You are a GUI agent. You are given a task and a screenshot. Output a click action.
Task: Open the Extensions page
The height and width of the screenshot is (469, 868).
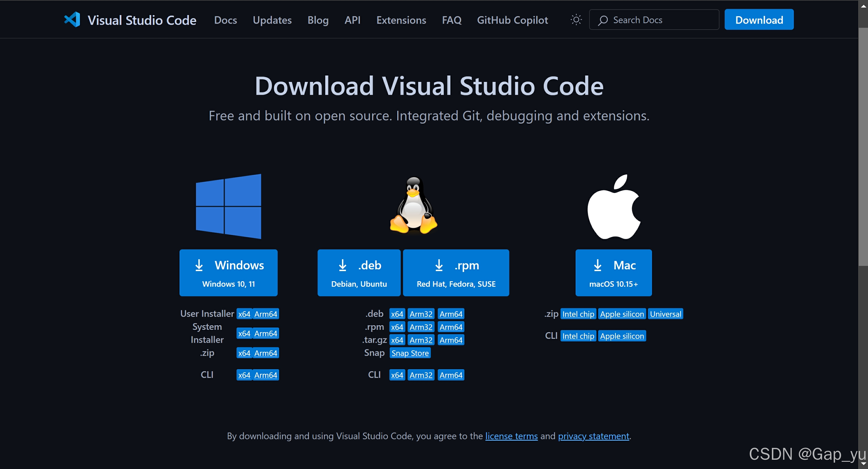[x=401, y=20]
